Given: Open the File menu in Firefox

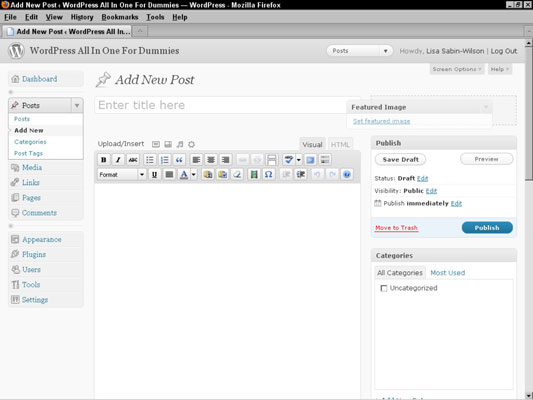Looking at the screenshot, I should (x=10, y=17).
